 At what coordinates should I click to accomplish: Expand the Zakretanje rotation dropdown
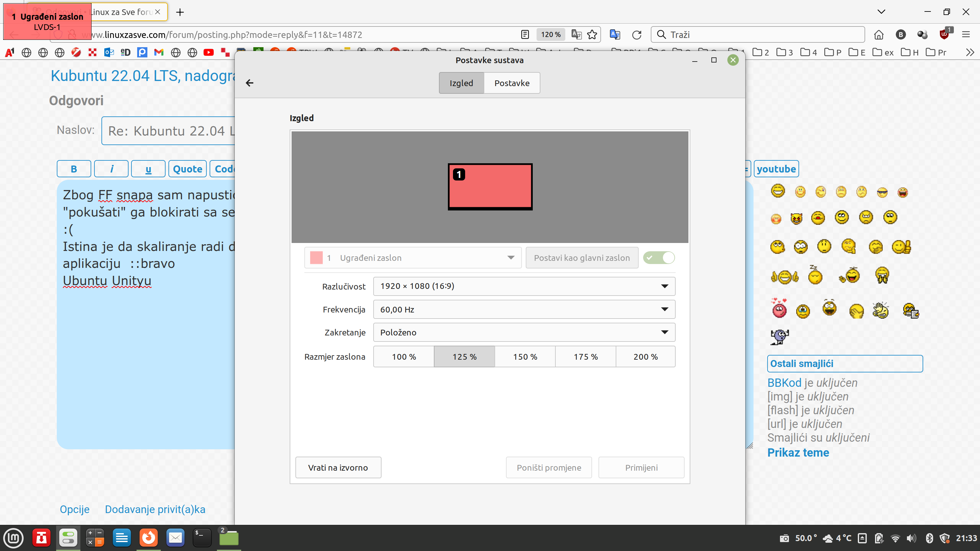tap(524, 332)
